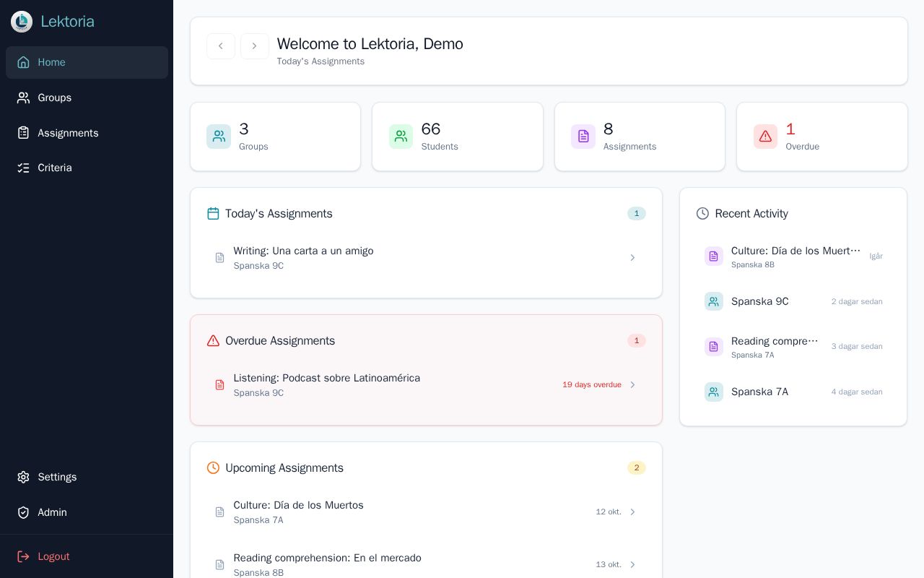This screenshot has width=924, height=578.
Task: Click the red Overdue warning stat icon
Action: [x=765, y=137]
